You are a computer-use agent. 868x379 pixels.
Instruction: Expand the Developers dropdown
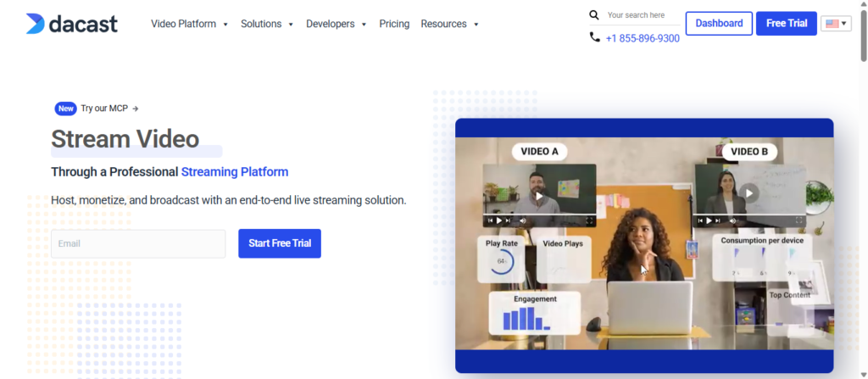coord(336,24)
